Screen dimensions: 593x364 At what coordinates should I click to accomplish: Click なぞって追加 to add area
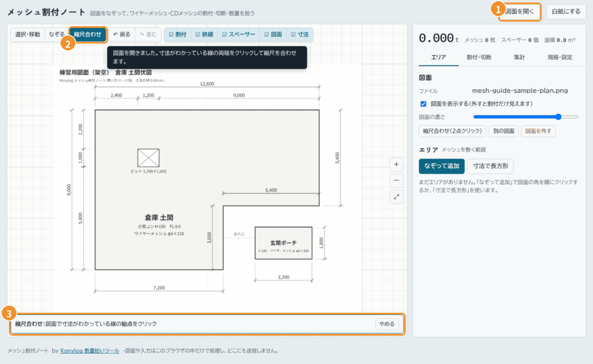pos(442,166)
